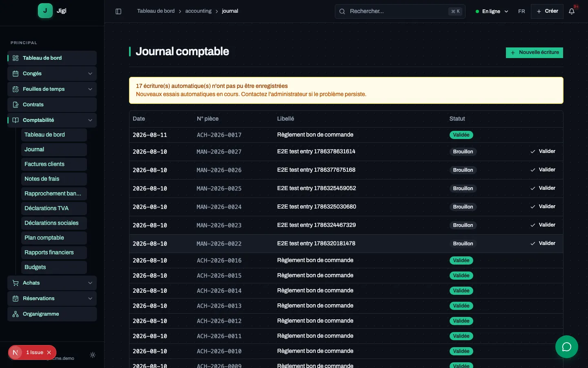The width and height of the screenshot is (588, 368).
Task: Focus the Rechercher search field
Action: pos(400,11)
